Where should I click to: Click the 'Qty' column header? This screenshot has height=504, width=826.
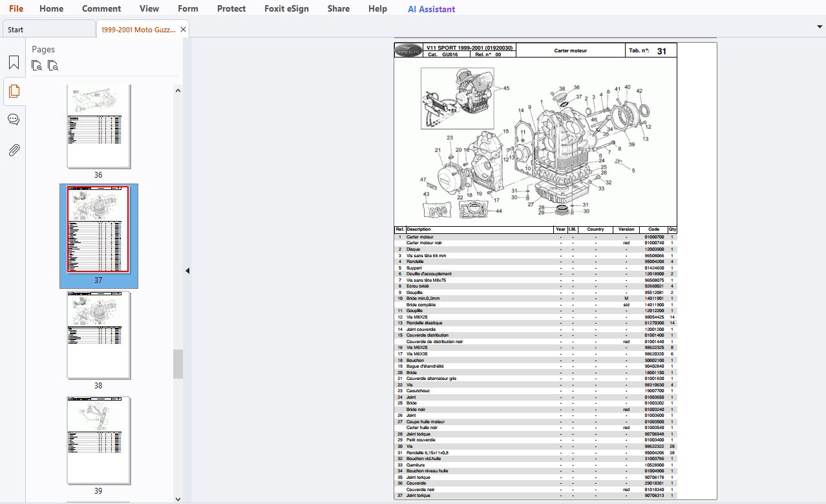coord(672,229)
